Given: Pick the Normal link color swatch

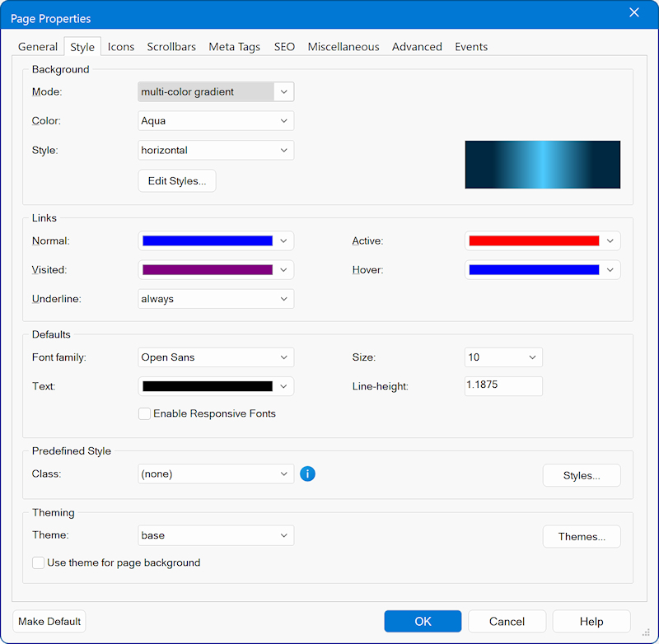Looking at the screenshot, I should 208,241.
